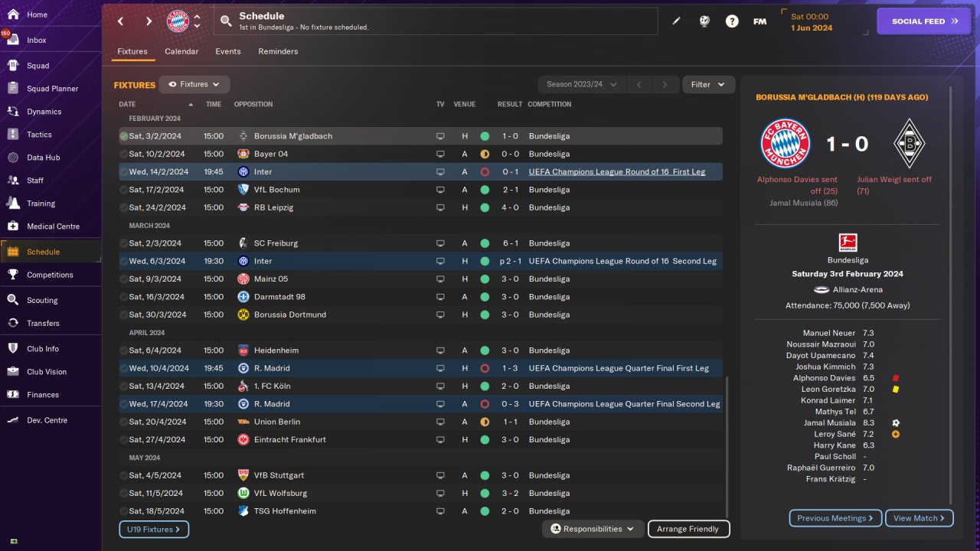Screen dimensions: 980x551
Task: Toggle the check circle for Sat, 3/2/2024 fixture
Action: (123, 136)
